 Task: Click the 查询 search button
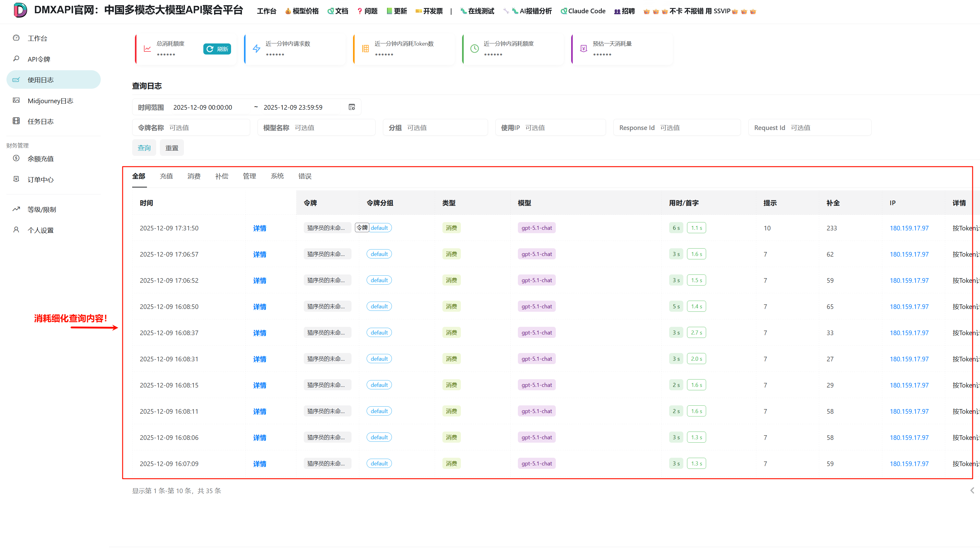coord(144,148)
